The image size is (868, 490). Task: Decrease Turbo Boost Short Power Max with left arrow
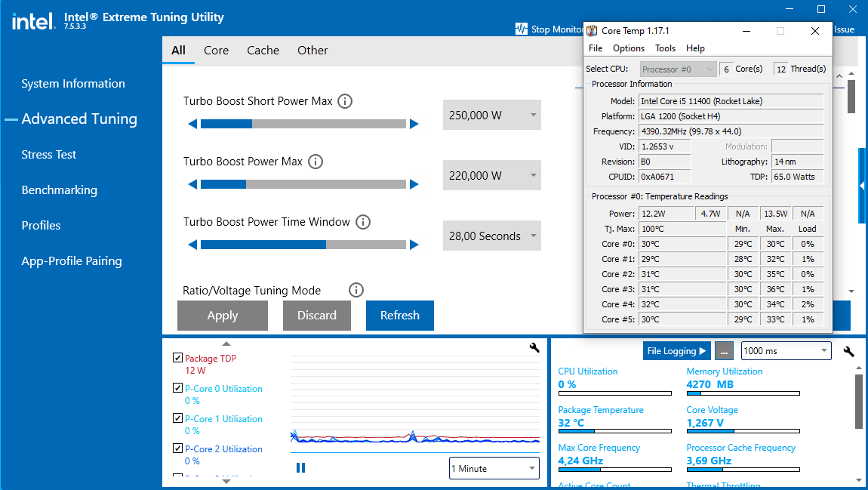192,124
